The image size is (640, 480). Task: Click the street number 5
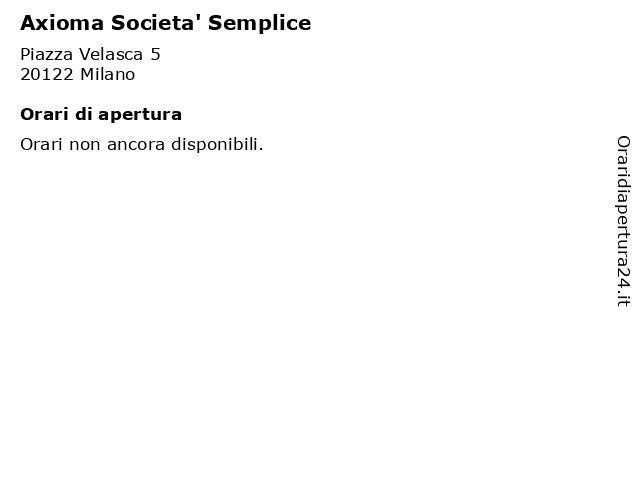pyautogui.click(x=156, y=54)
